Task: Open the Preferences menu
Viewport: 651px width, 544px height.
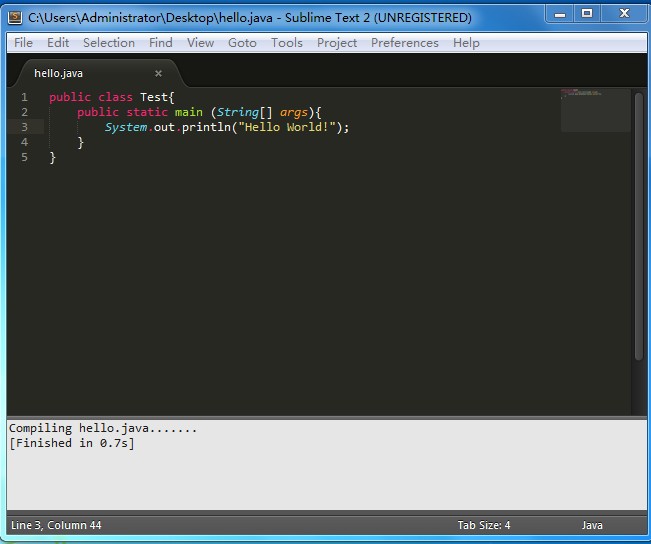Action: pyautogui.click(x=404, y=43)
